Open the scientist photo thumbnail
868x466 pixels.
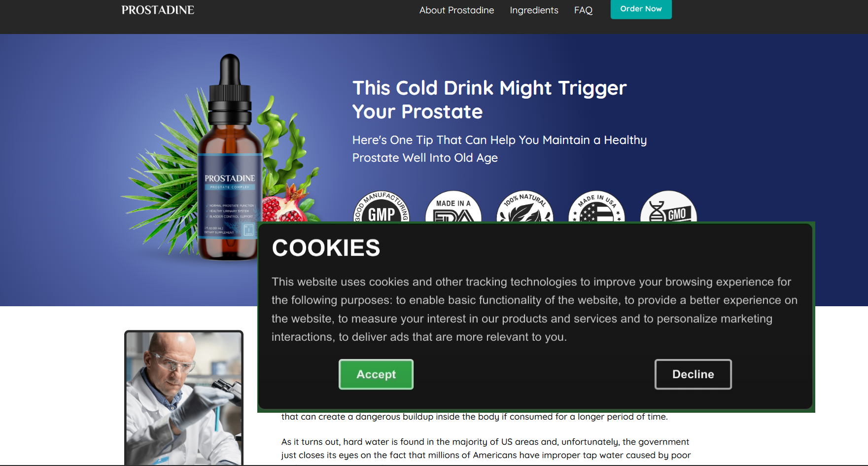point(184,397)
